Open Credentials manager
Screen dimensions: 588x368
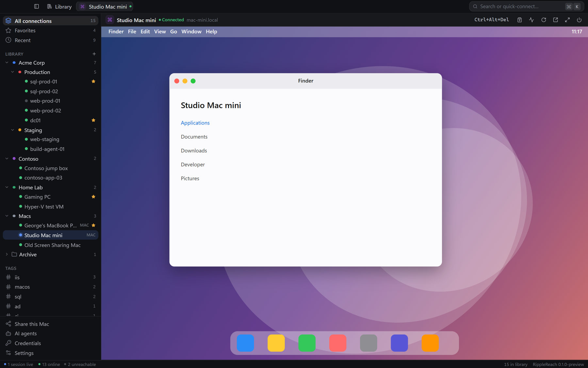pyautogui.click(x=51, y=343)
